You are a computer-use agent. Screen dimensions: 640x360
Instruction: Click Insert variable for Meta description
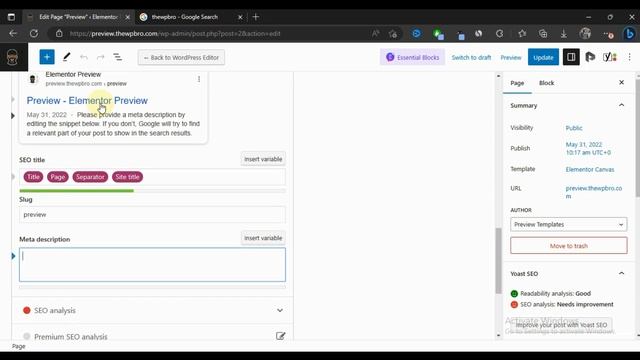click(x=263, y=238)
